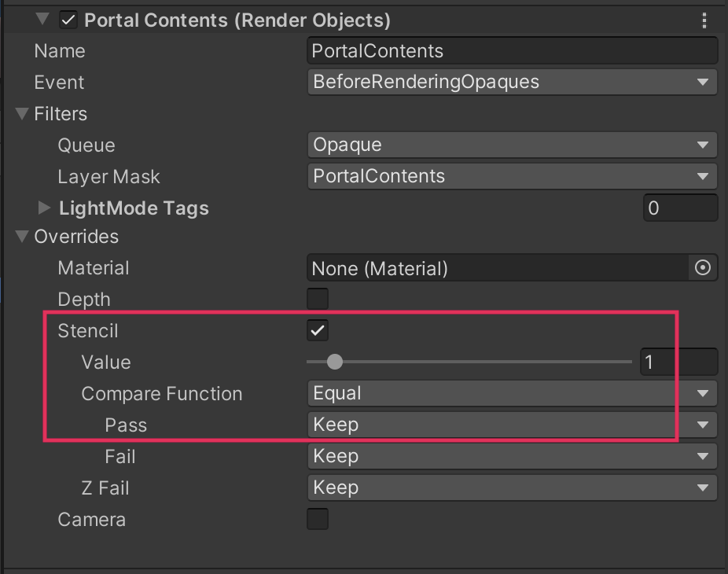728x574 pixels.
Task: Collapse the Overrides section
Action: tap(22, 237)
